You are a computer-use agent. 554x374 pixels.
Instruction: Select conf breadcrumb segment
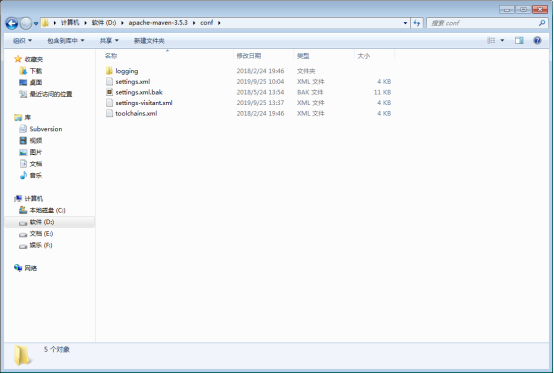[x=207, y=23]
